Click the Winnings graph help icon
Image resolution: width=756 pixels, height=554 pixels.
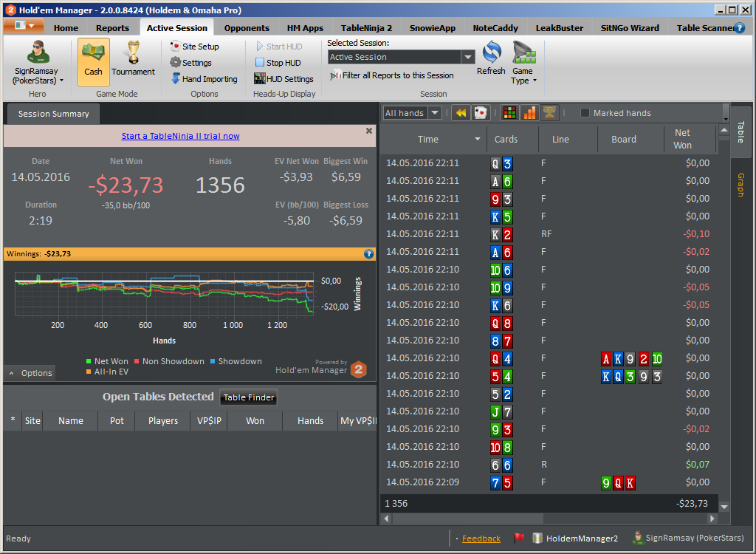point(369,254)
